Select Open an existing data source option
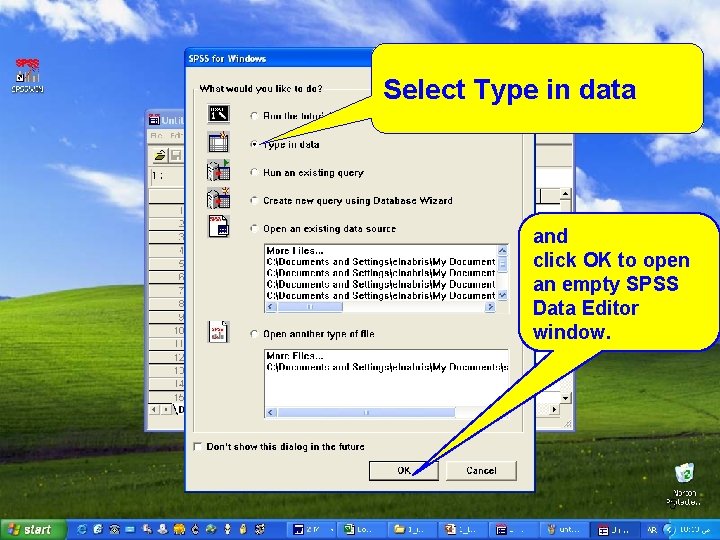 click(254, 229)
